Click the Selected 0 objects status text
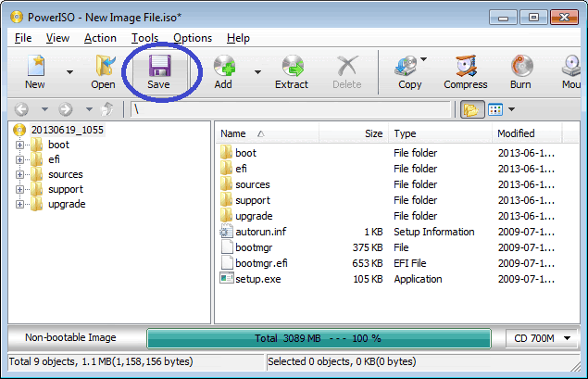The width and height of the screenshot is (588, 379). pyautogui.click(x=342, y=361)
